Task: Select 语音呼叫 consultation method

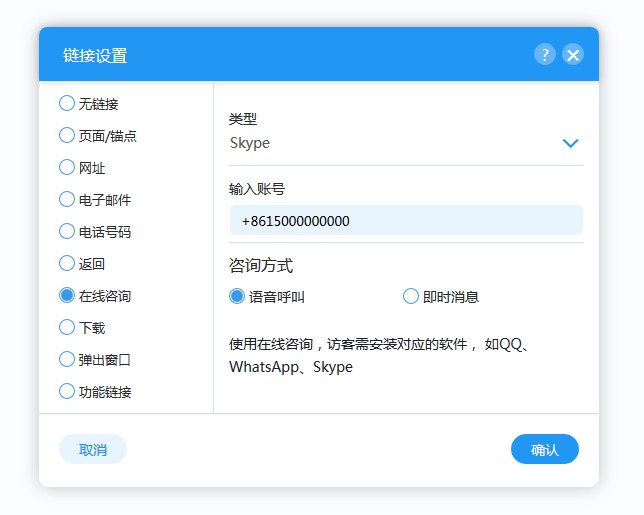Action: pyautogui.click(x=237, y=296)
